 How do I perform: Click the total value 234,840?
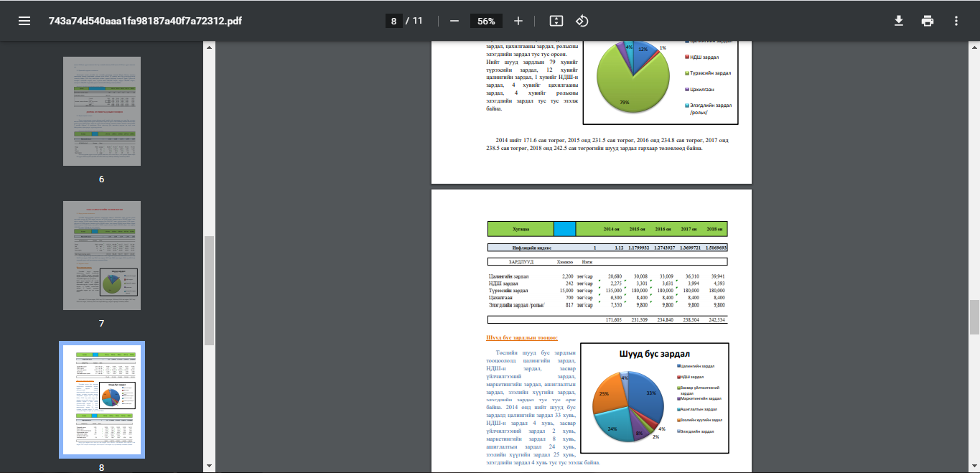[665, 319]
